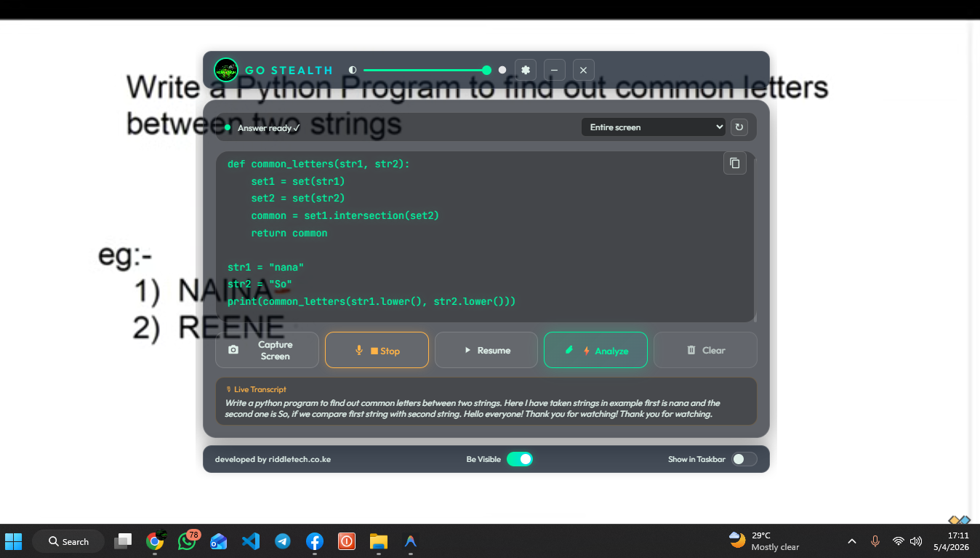
Task: Click the half-circle low opacity icon
Action: click(353, 70)
